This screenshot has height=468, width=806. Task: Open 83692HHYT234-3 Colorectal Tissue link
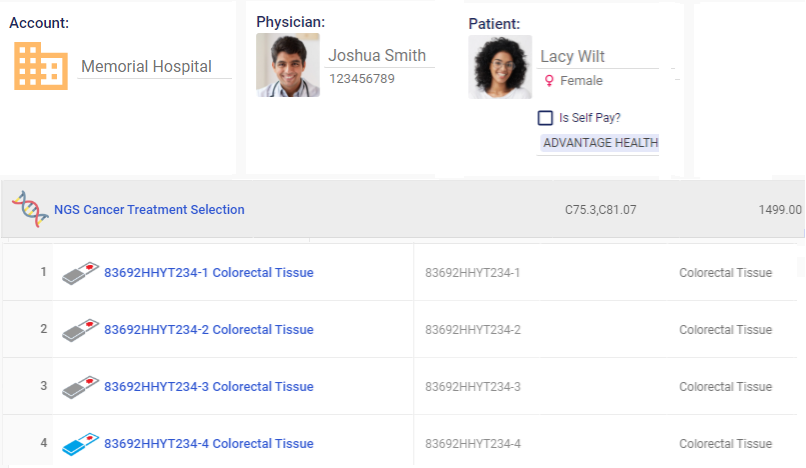(x=209, y=387)
